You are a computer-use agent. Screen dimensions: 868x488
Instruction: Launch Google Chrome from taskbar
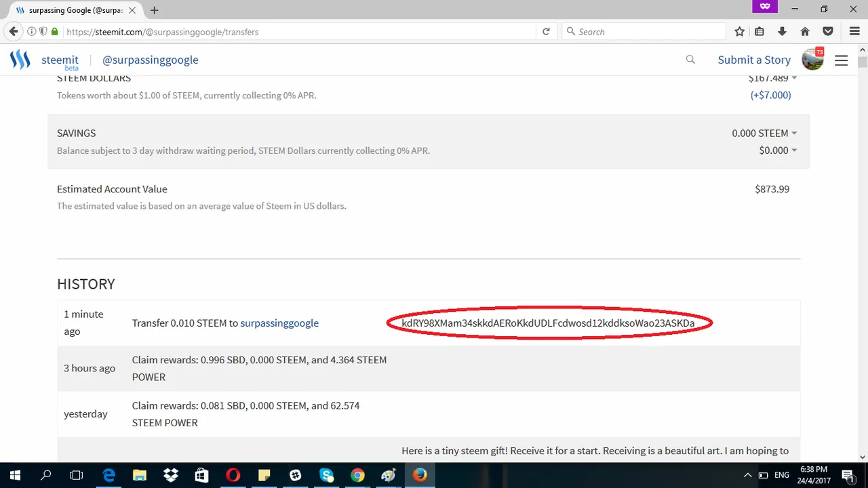(357, 475)
